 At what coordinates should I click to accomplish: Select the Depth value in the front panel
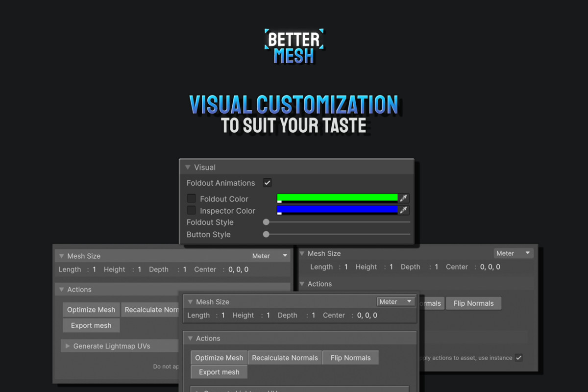(313, 316)
